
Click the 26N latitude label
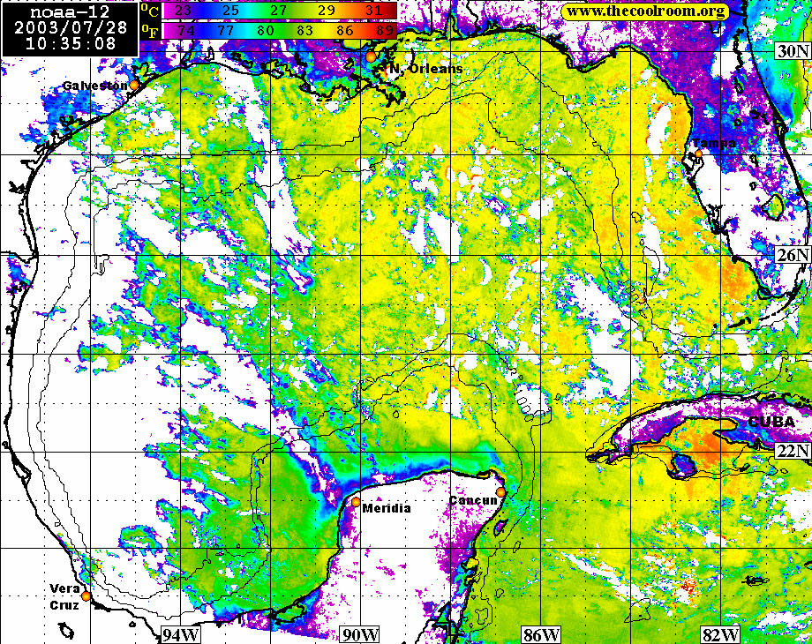[793, 254]
